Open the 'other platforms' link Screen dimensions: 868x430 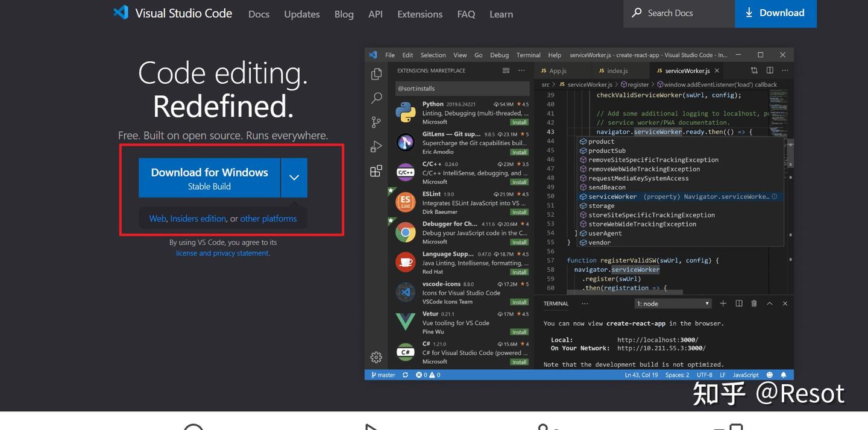coord(268,218)
